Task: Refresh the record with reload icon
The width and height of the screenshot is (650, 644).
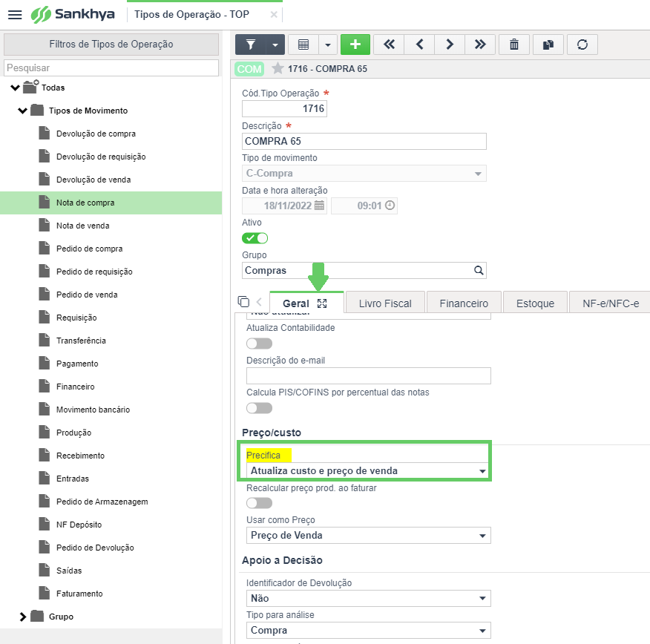Action: click(582, 45)
